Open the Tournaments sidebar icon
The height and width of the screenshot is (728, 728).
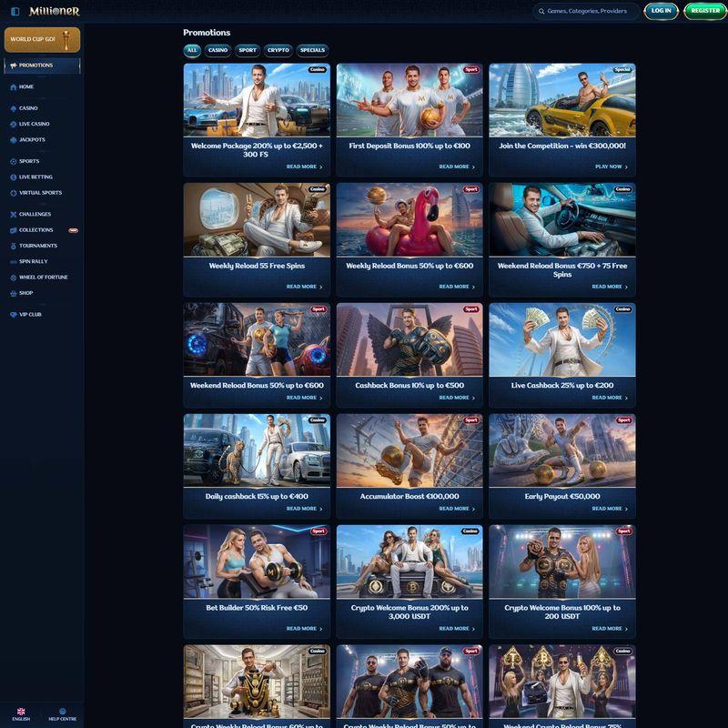14,246
